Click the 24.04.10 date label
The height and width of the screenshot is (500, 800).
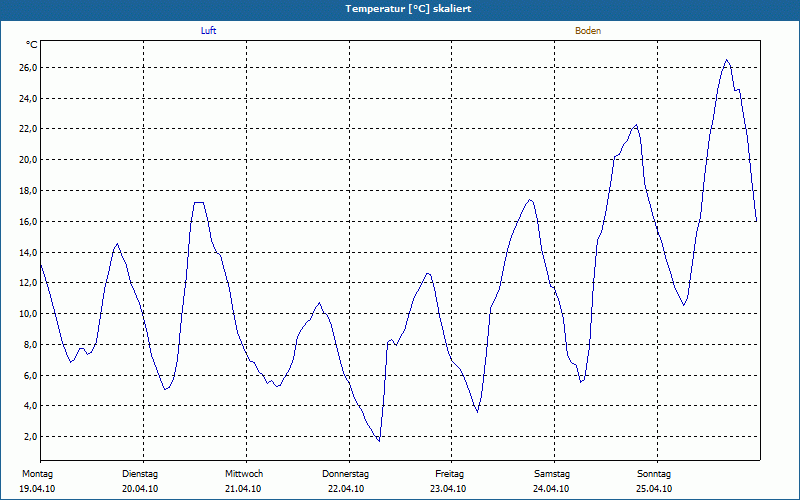tap(551, 489)
